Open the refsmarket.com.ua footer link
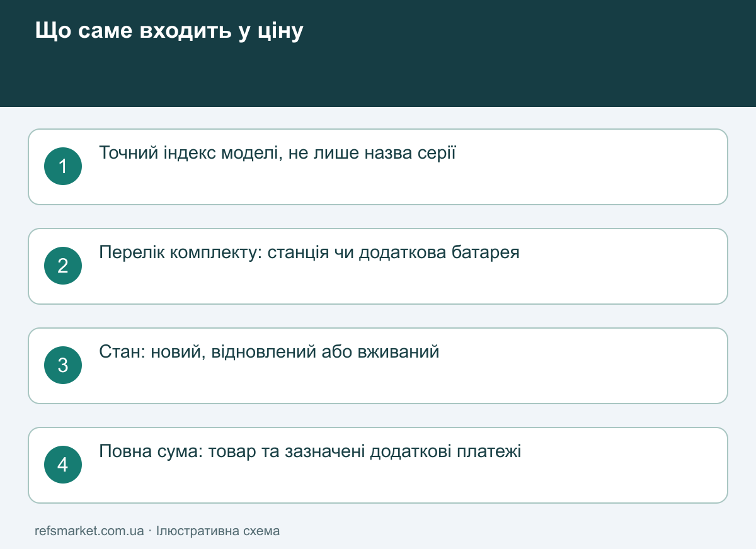This screenshot has height=549, width=756. pos(89,531)
